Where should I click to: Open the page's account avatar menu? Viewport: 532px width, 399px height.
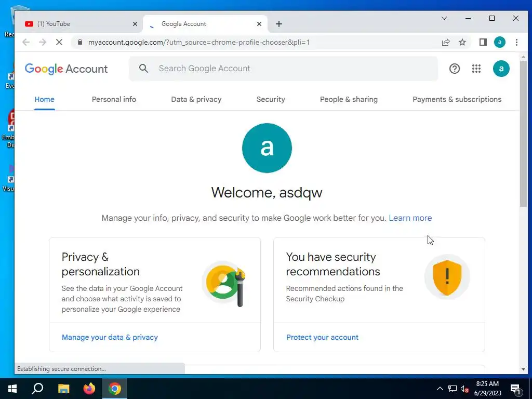(501, 69)
